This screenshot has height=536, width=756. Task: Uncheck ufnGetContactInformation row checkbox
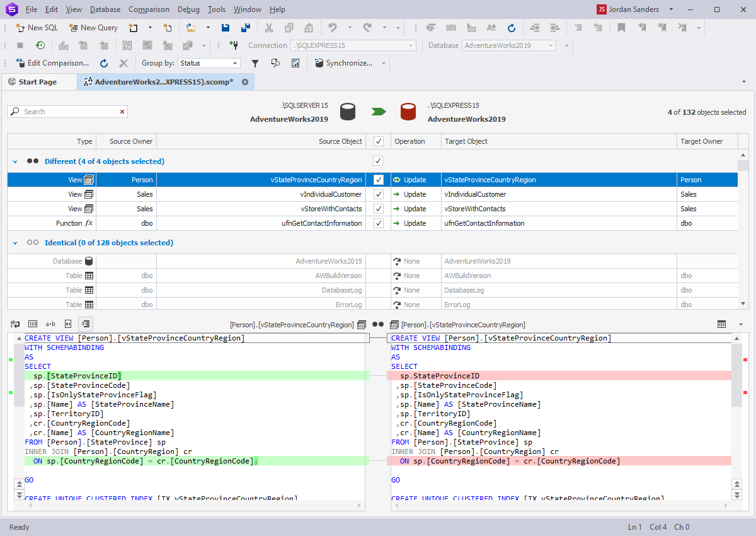pos(378,223)
